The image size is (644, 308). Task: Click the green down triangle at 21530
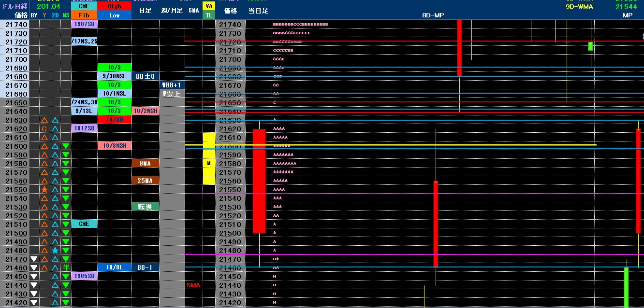coord(66,207)
